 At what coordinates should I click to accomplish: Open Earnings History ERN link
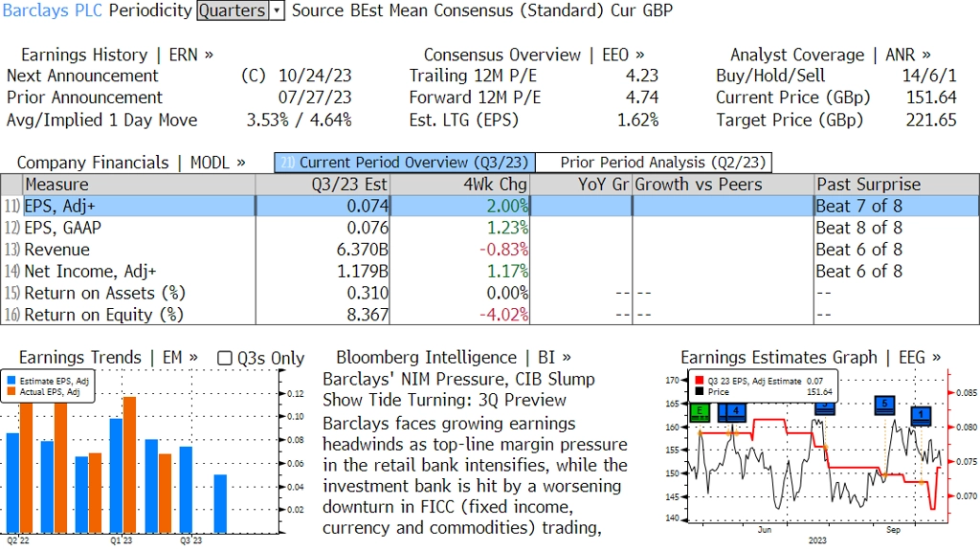(x=117, y=55)
